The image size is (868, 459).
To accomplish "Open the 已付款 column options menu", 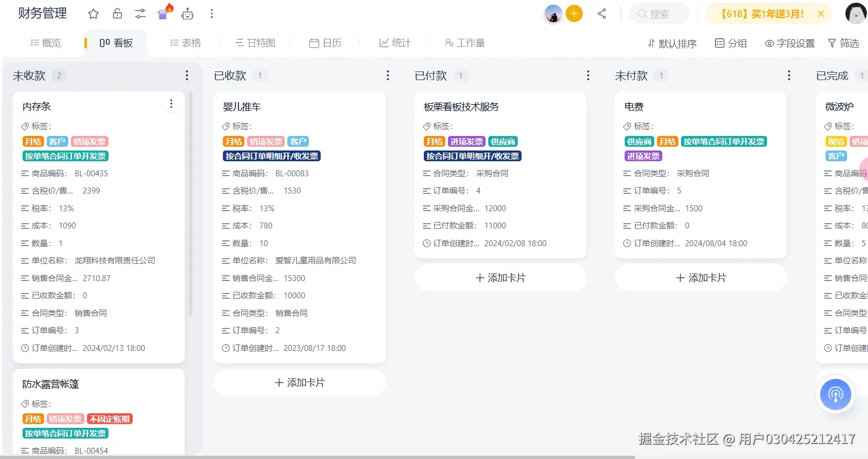I will click(588, 76).
